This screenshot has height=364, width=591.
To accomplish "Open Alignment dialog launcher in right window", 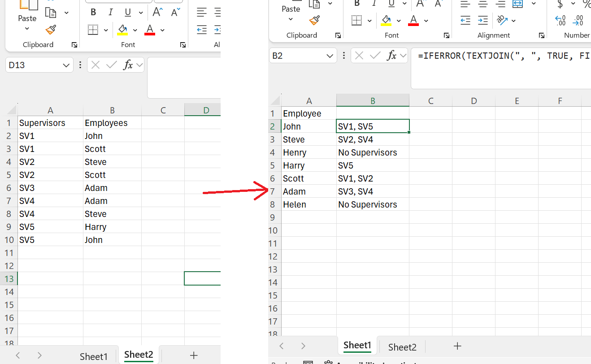I will point(542,35).
